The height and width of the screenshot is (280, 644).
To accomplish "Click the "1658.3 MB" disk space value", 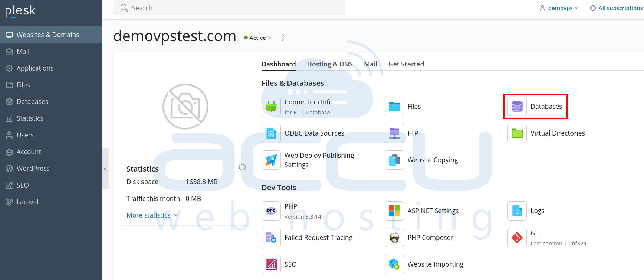I will tap(201, 182).
